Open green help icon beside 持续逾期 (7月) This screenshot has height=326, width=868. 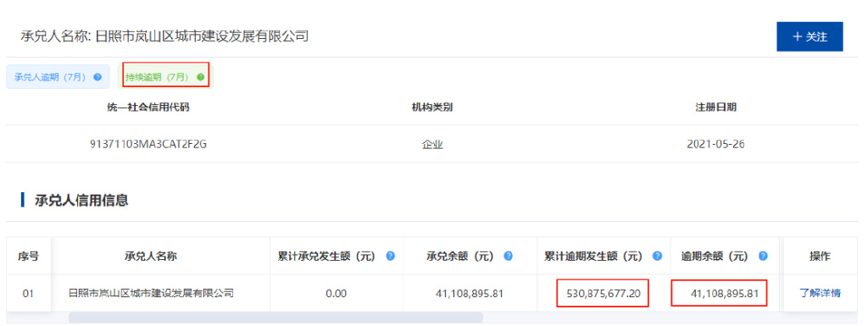click(x=200, y=77)
